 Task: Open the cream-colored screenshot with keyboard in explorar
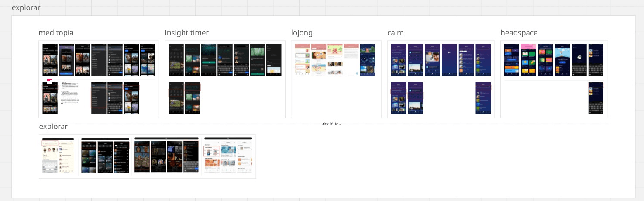tap(50, 157)
